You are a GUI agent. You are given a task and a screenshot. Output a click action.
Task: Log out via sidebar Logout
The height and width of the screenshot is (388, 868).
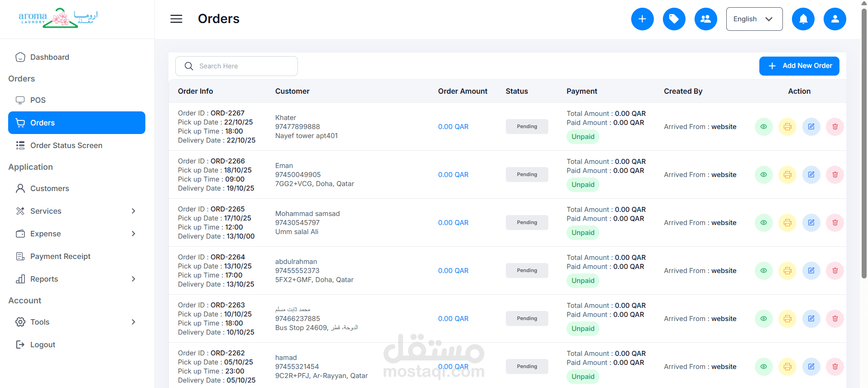coord(77,345)
